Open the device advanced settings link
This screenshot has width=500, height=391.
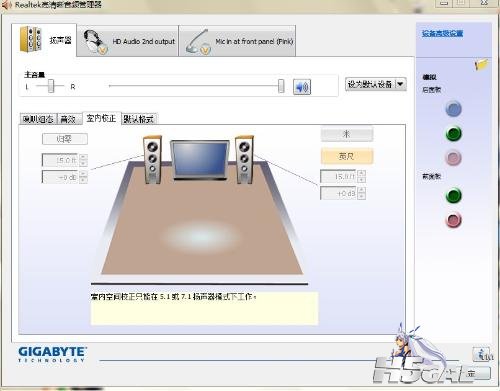point(442,33)
